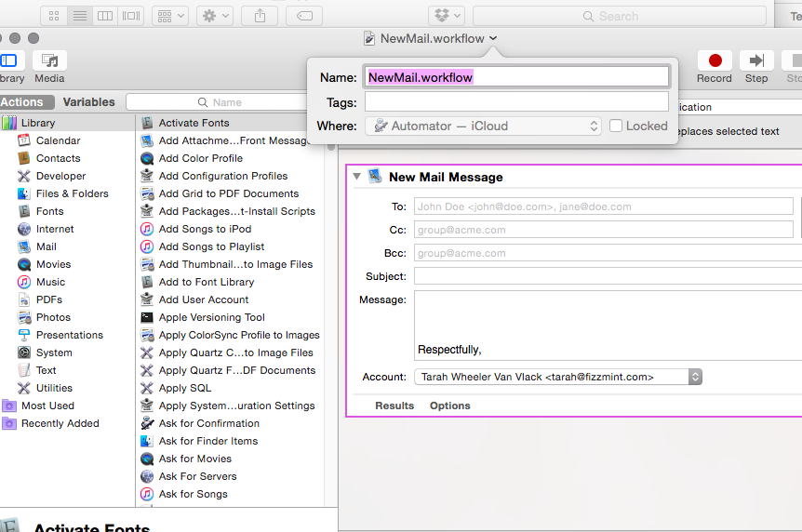This screenshot has height=532, width=802.
Task: Toggle the Locked checkbox
Action: (x=616, y=126)
